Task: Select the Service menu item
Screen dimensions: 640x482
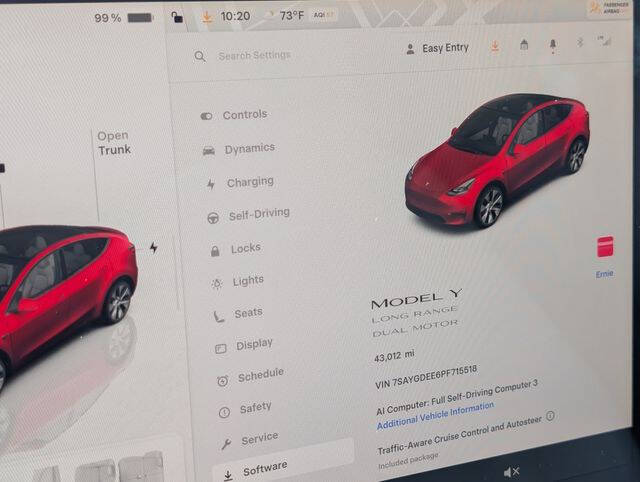Action: tap(250, 440)
